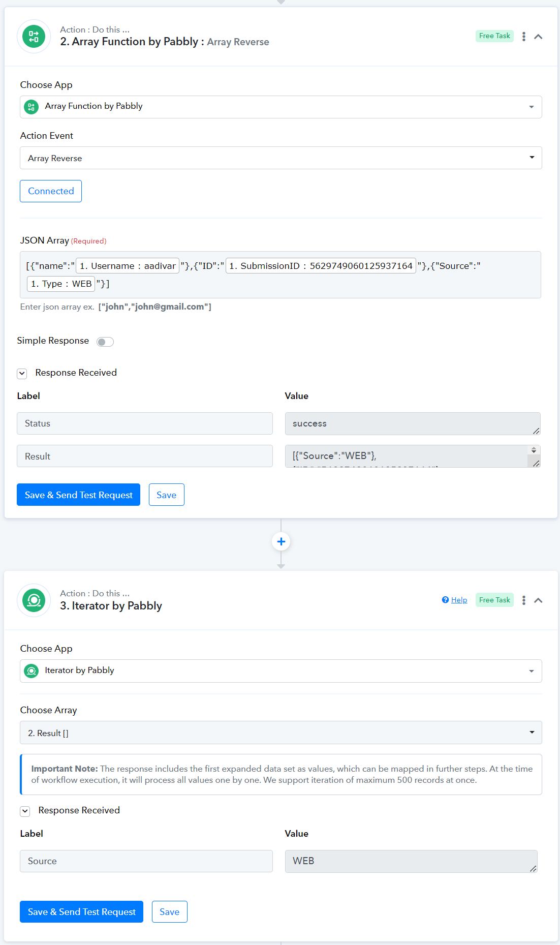Click the Iterator app icon inside dropdown
Viewport: 560px width, 945px height.
32,671
